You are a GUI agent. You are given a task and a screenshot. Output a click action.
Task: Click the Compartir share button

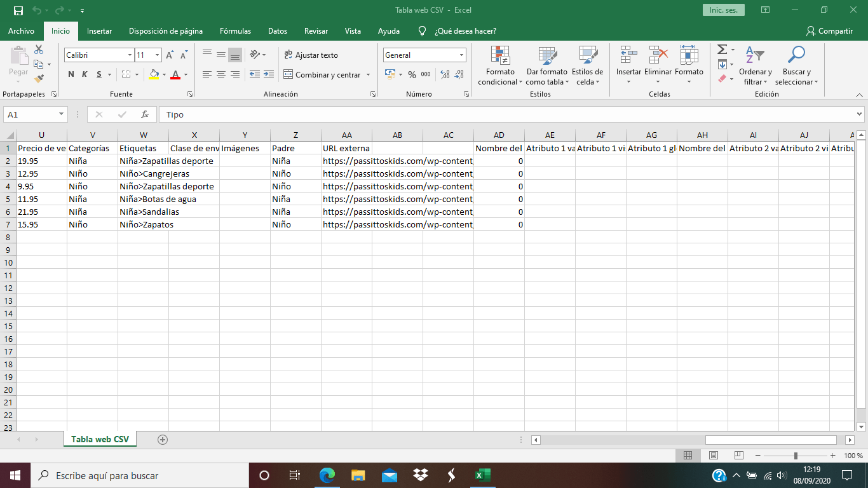(x=829, y=31)
